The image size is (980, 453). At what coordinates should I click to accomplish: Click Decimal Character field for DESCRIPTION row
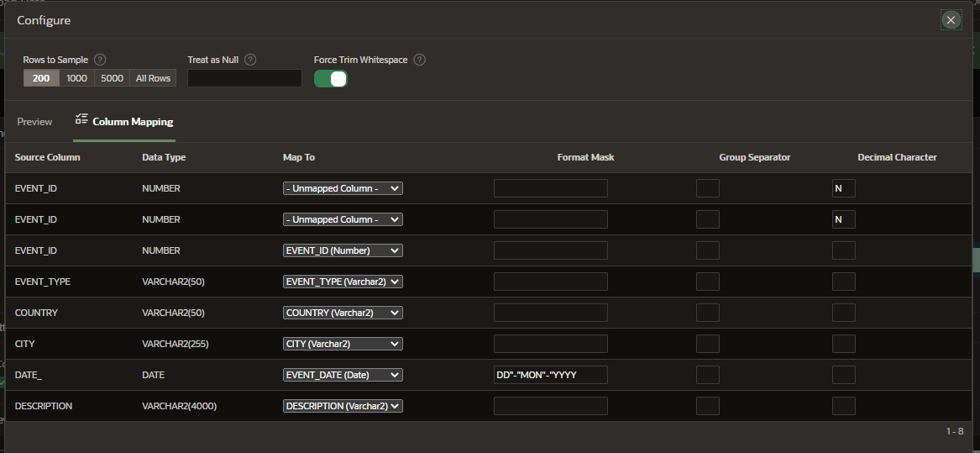[x=844, y=406]
